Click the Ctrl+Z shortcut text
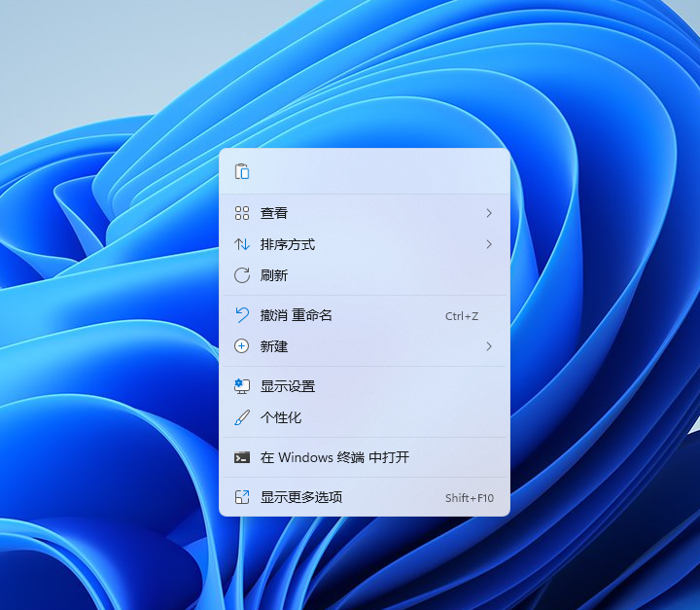Image resolution: width=700 pixels, height=610 pixels. tap(462, 316)
